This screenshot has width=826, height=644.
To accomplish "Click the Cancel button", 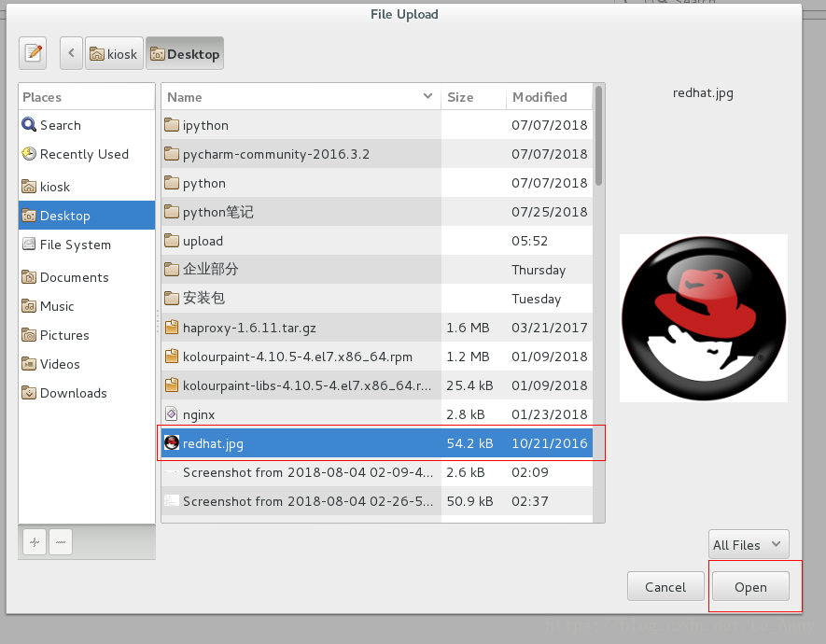I will pyautogui.click(x=665, y=587).
